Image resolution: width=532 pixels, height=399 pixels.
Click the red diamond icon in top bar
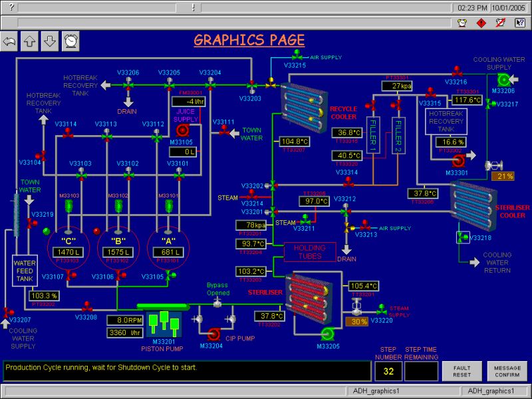click(x=481, y=23)
